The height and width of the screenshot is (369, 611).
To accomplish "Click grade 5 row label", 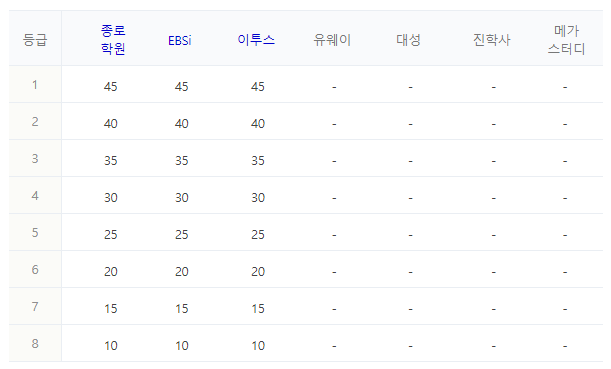I will pos(35,233).
